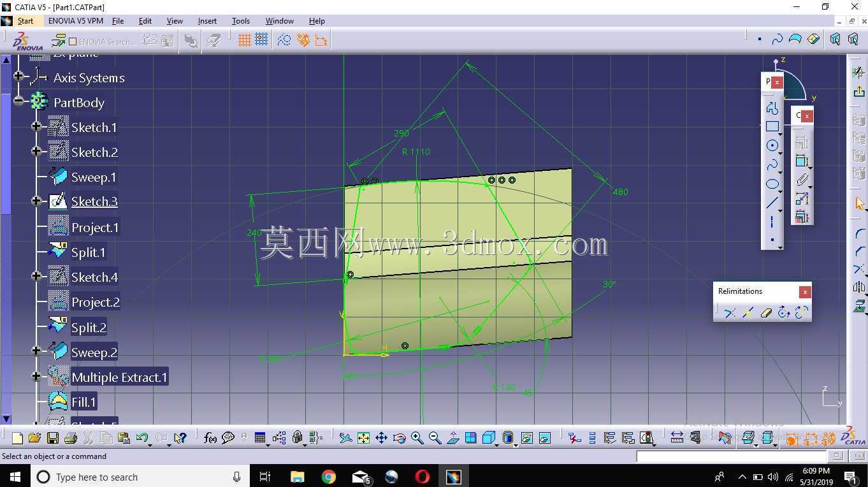Image resolution: width=868 pixels, height=487 pixels.
Task: Expand the Sketch.4 tree node
Action: click(36, 277)
